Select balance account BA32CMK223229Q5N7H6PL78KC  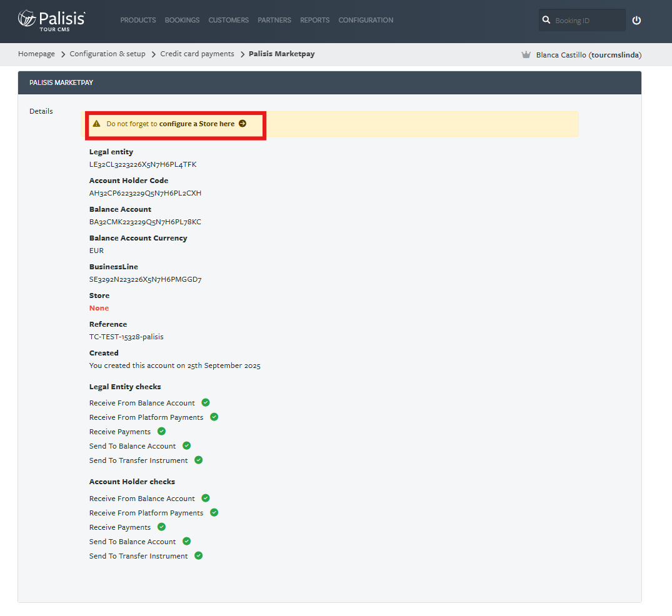[145, 222]
